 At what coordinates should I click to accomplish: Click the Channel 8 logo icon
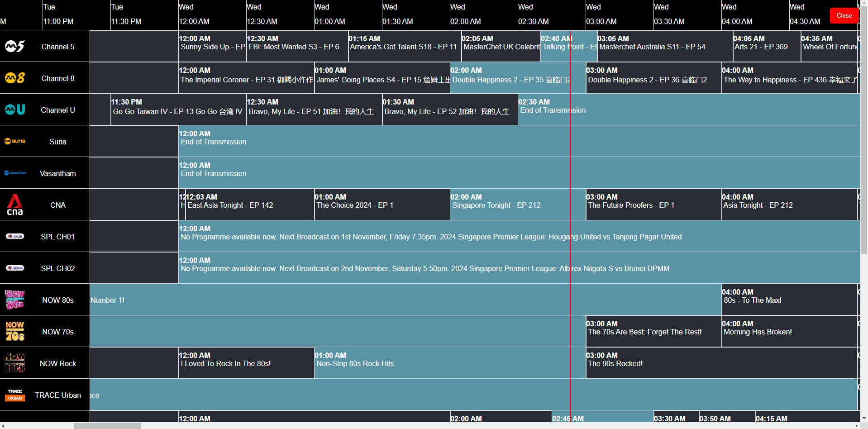click(15, 78)
